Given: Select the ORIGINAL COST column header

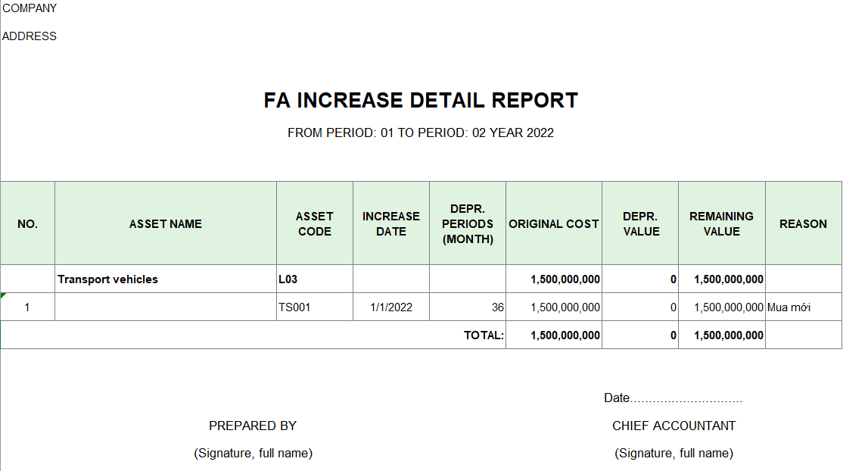Looking at the screenshot, I should click(554, 224).
